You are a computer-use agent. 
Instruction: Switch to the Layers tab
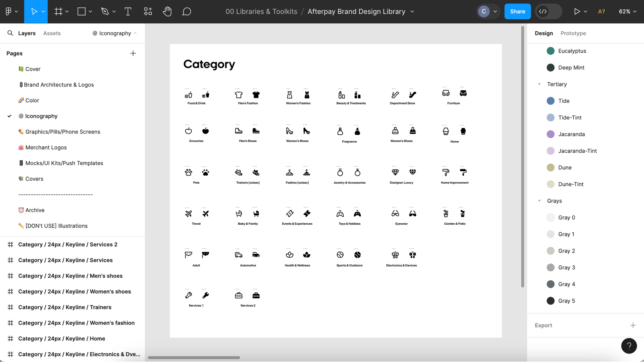pyautogui.click(x=27, y=33)
